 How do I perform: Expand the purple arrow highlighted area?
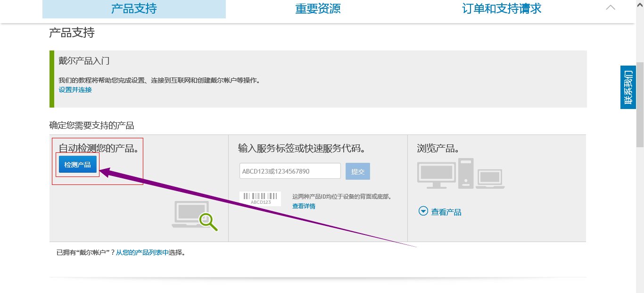click(77, 165)
